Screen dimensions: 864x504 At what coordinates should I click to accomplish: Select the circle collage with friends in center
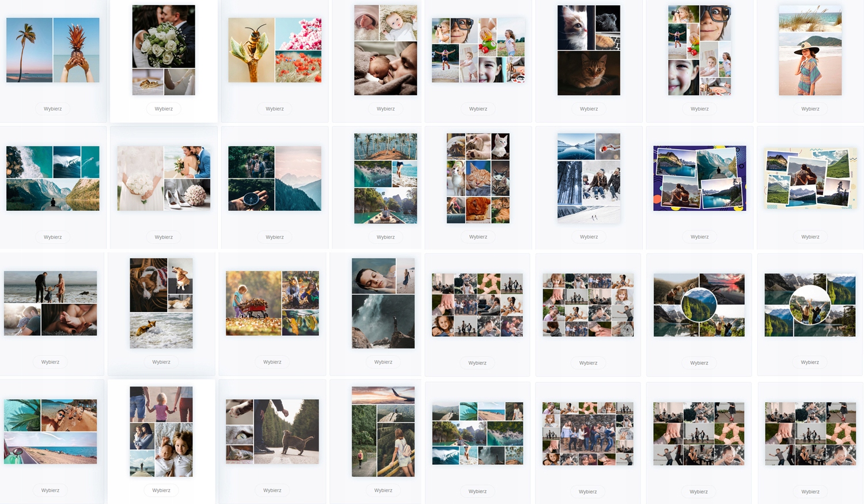(x=810, y=305)
